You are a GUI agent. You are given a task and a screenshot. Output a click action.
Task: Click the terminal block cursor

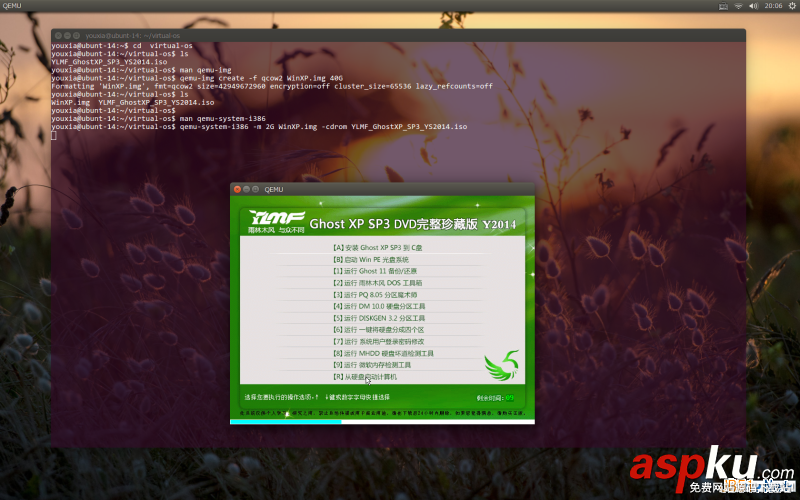54,136
